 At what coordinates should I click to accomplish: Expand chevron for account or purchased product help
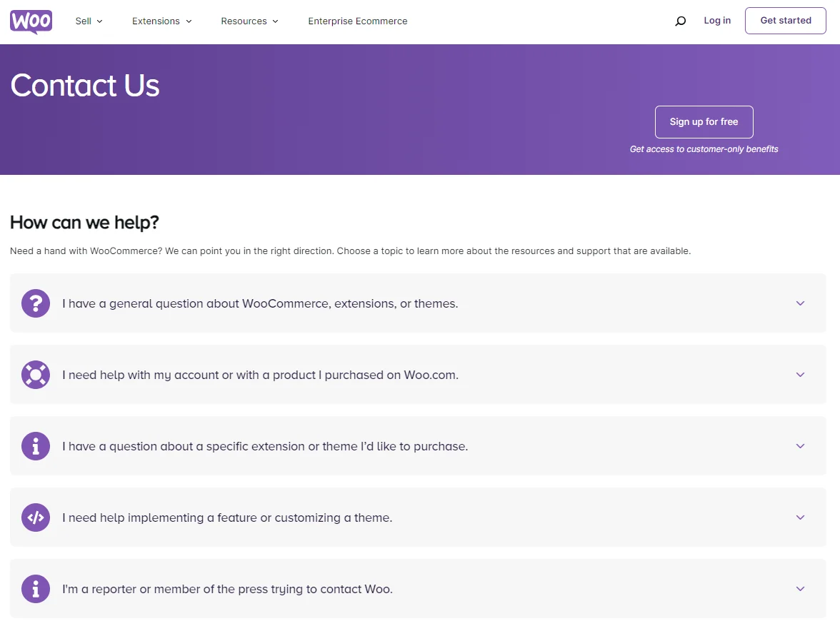point(800,375)
